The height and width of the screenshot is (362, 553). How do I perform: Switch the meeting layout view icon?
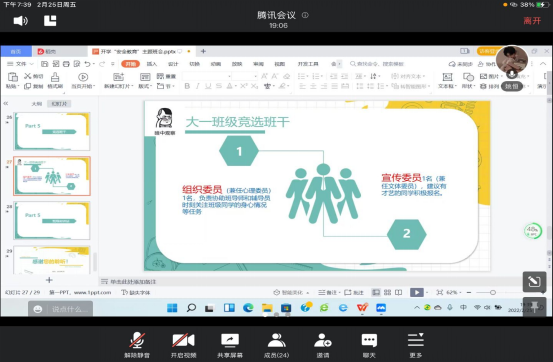(50, 20)
